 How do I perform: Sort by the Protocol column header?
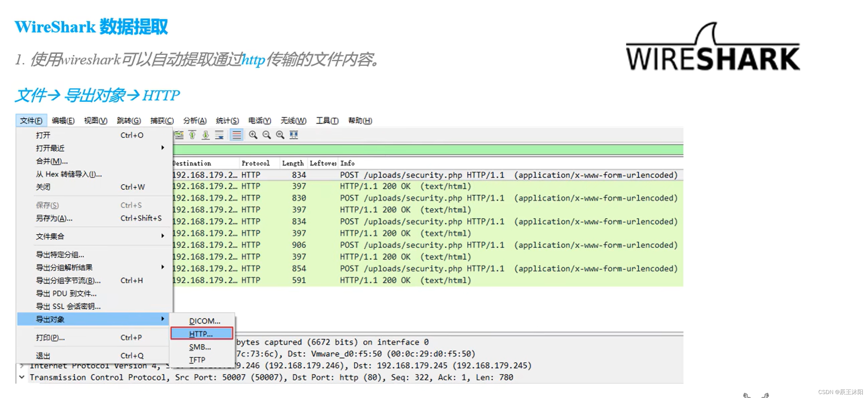[x=260, y=163]
